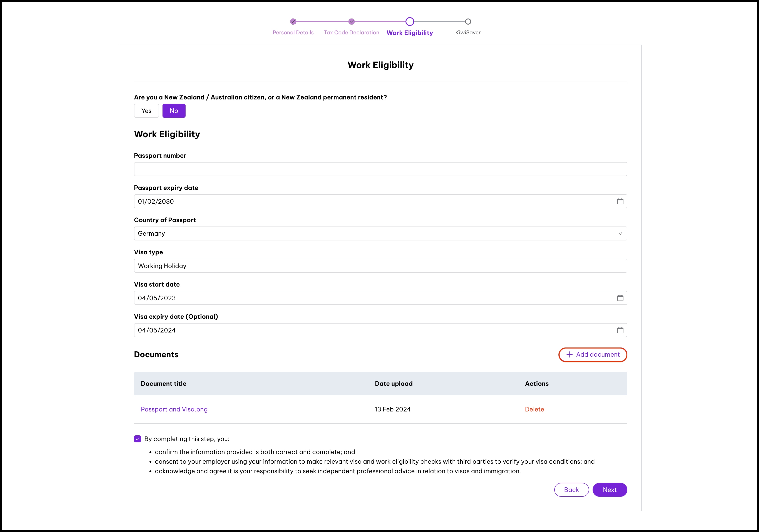Image resolution: width=759 pixels, height=532 pixels.
Task: Open calendar picker for visa expiry date
Action: pos(620,330)
